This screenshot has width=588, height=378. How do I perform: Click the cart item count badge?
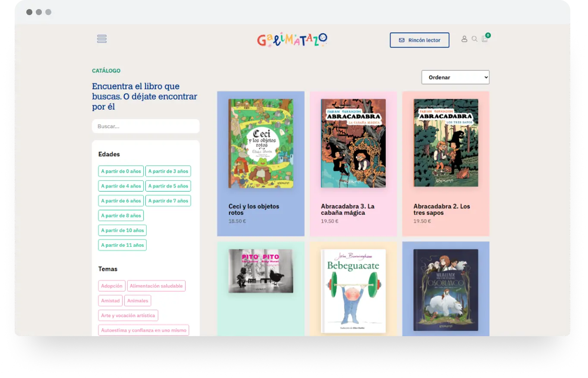(x=488, y=35)
